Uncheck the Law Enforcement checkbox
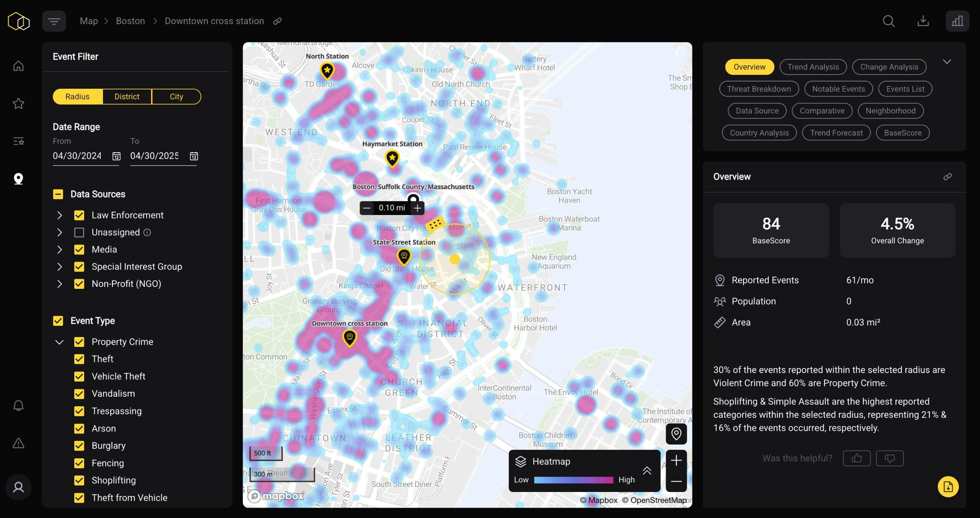Viewport: 980px width, 518px height. pyautogui.click(x=79, y=215)
